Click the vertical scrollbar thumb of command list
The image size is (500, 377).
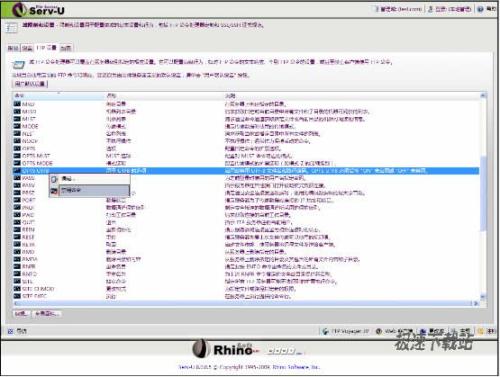click(483, 193)
